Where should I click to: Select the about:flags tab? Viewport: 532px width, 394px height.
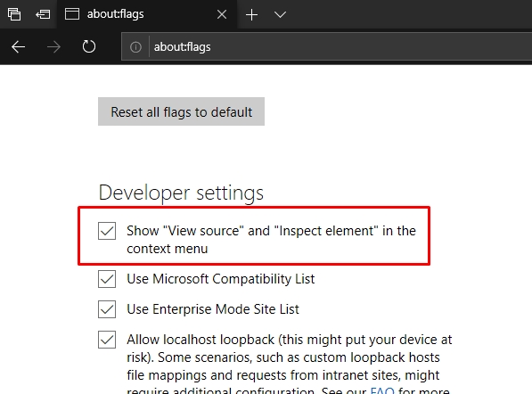(146, 14)
